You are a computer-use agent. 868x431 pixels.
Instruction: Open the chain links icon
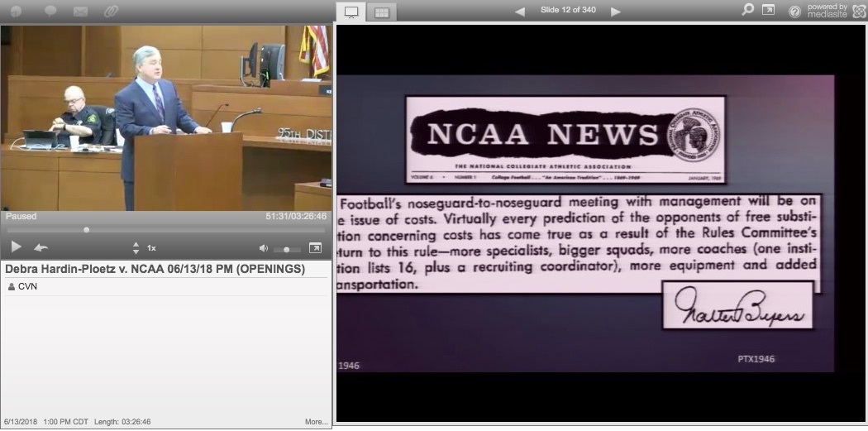coord(112,11)
